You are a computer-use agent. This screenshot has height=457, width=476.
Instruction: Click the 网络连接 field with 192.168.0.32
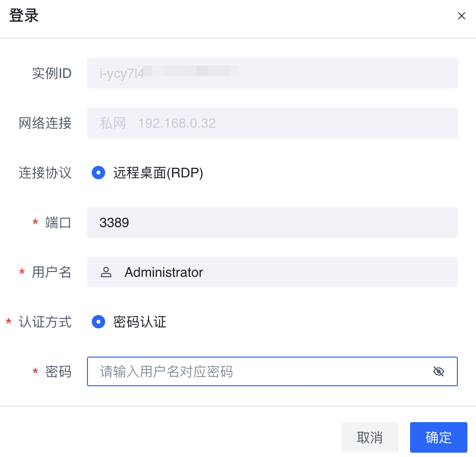click(272, 123)
